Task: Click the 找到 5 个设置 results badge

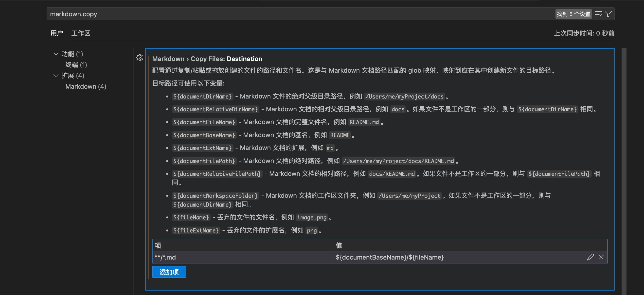Action: (x=573, y=14)
